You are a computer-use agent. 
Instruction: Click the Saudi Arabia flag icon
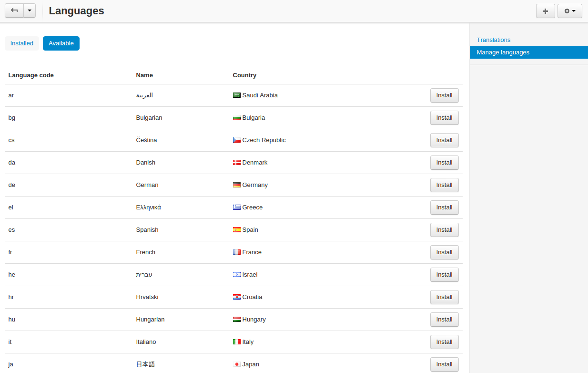click(x=237, y=95)
